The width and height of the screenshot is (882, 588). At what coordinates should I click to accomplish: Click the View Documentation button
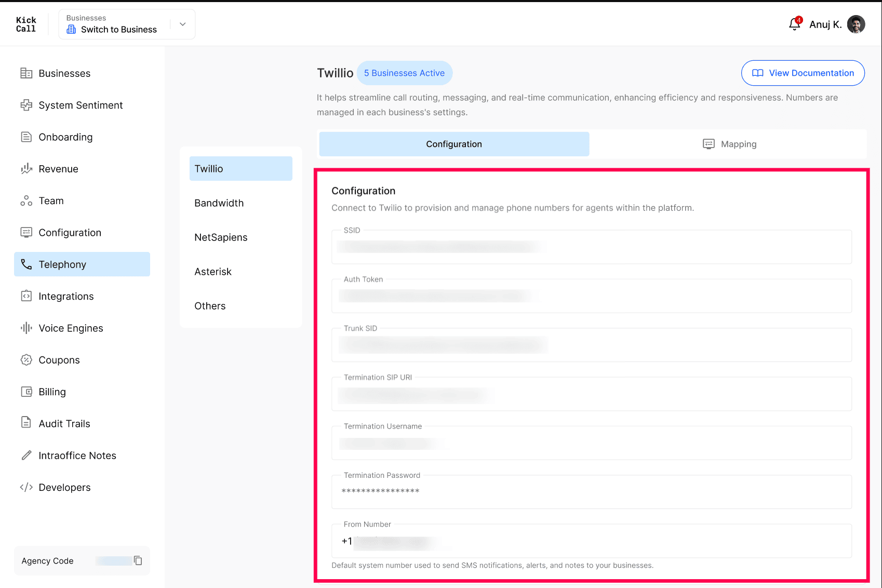click(803, 73)
